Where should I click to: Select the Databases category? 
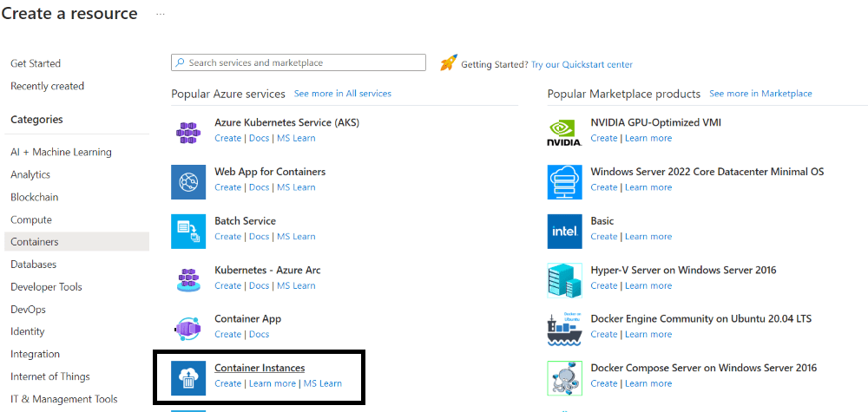coord(33,265)
